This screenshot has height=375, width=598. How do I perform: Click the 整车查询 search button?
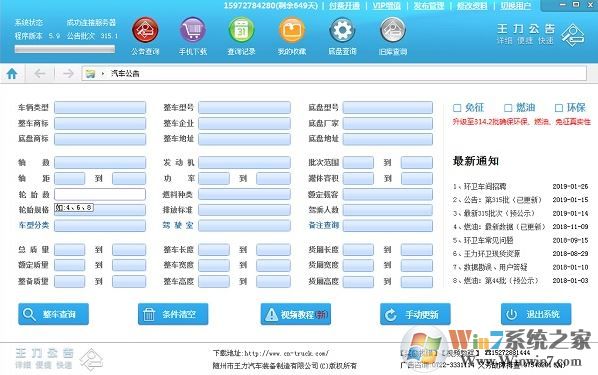click(x=53, y=314)
